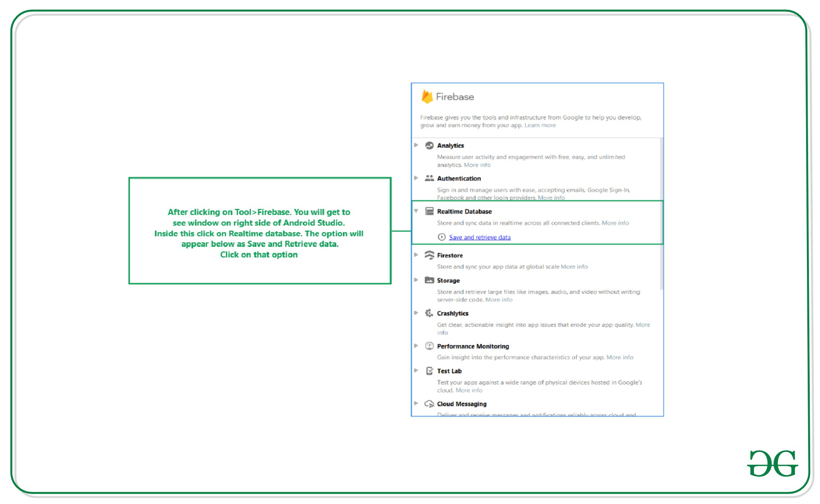Click the Authentication people icon
The height and width of the screenshot is (504, 820).
(x=429, y=178)
